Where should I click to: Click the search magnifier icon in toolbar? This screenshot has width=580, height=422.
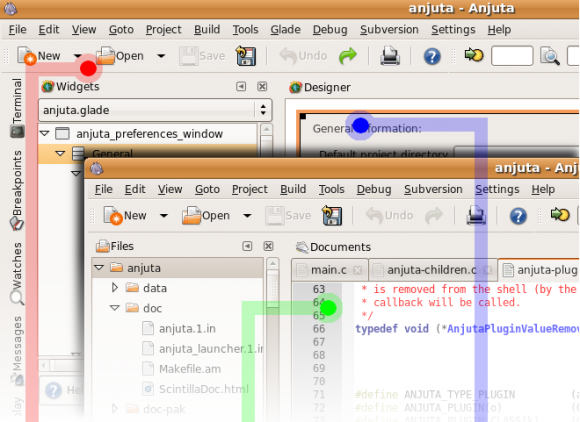[x=550, y=56]
